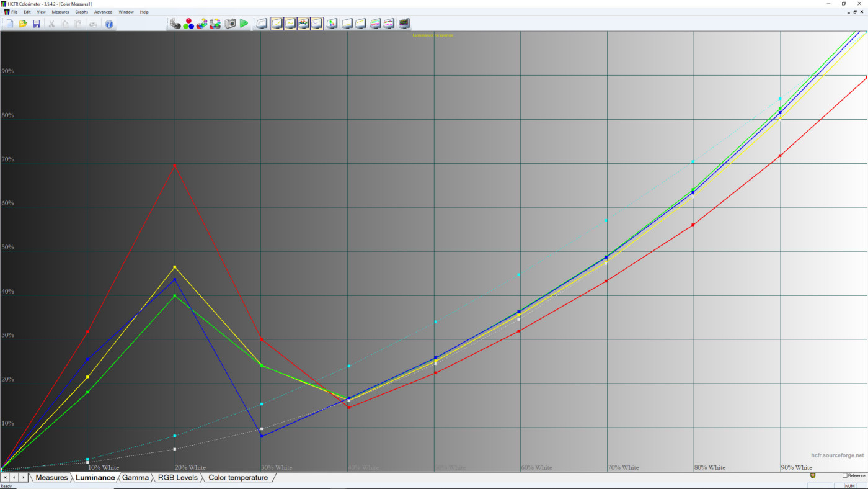Click the camera icon in the toolbar
This screenshot has width=868, height=489.
click(230, 24)
